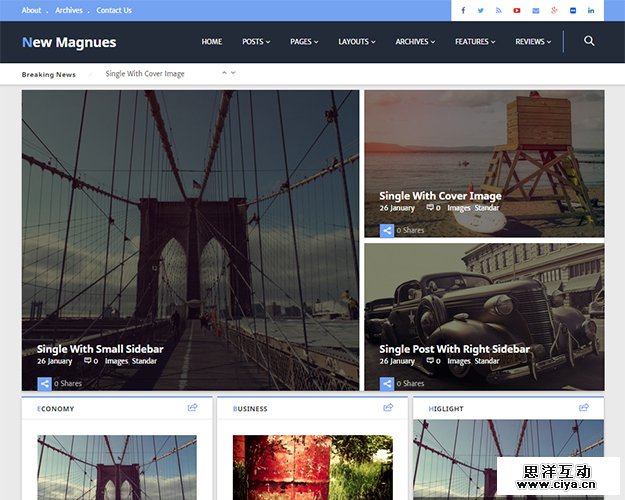This screenshot has width=625, height=500.
Task: Open the LinkedIn social link
Action: coord(590,10)
